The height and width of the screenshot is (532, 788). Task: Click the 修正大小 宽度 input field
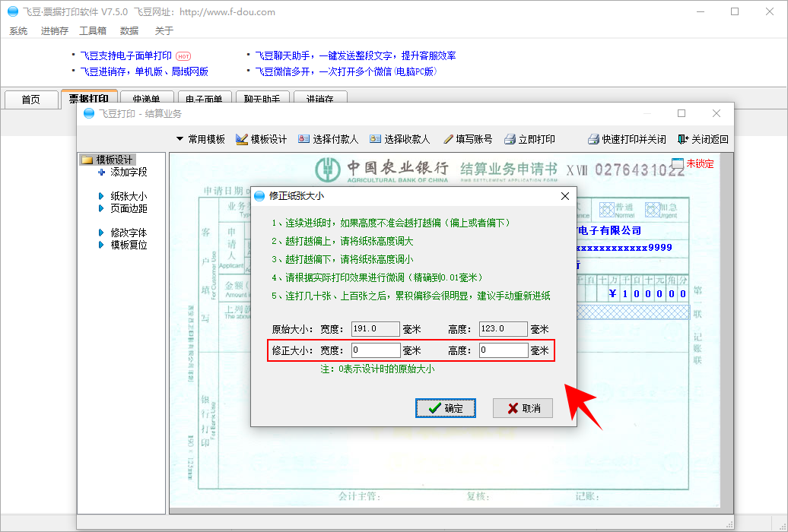[376, 350]
